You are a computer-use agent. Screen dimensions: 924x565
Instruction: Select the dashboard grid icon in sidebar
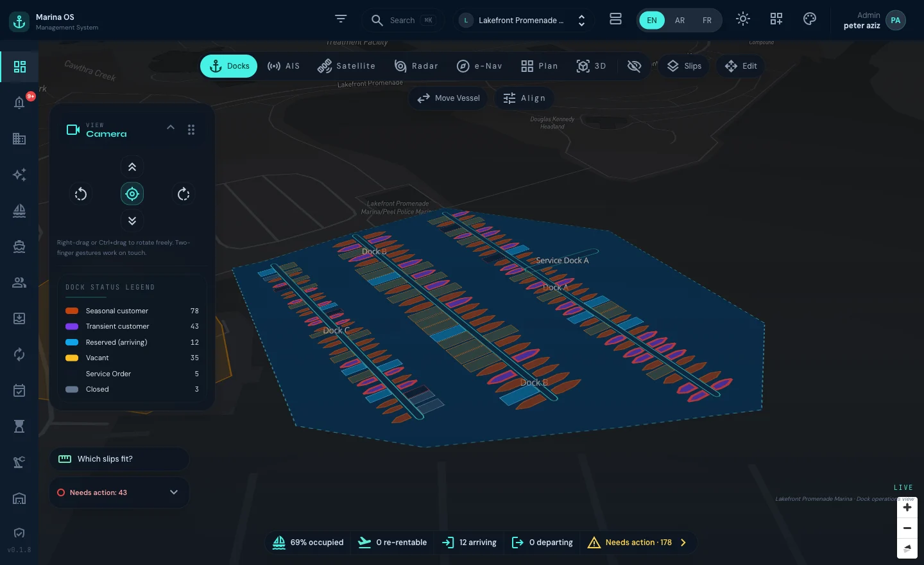coord(19,67)
